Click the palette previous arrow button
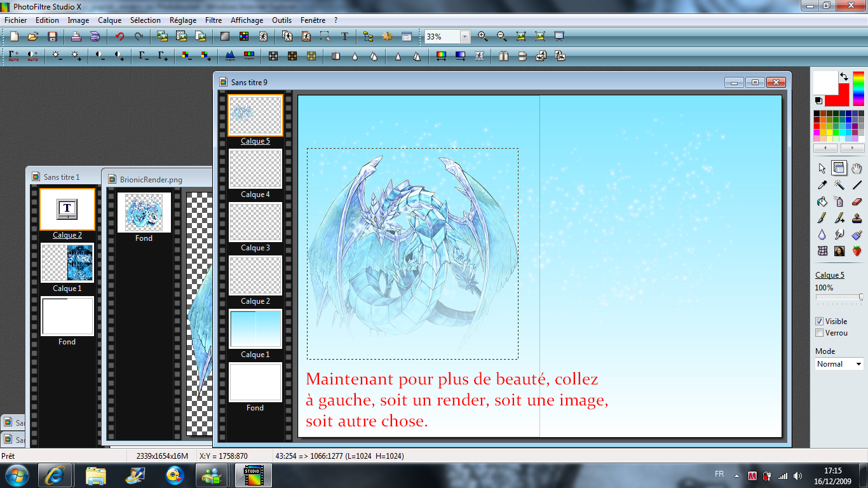 tap(826, 148)
